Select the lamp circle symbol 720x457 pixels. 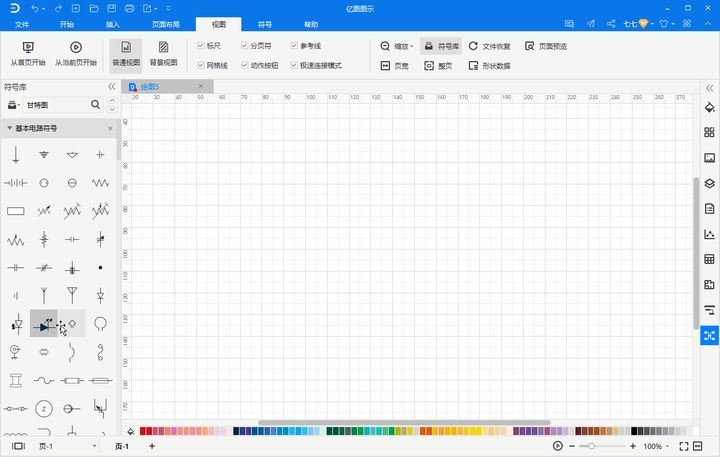pyautogui.click(x=100, y=324)
